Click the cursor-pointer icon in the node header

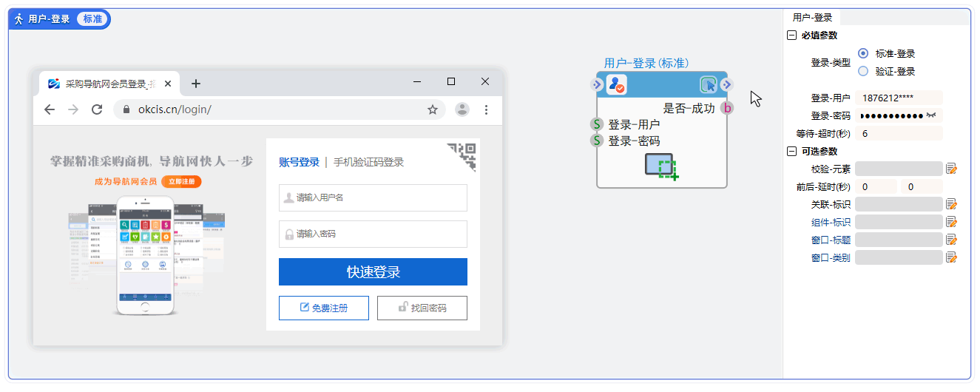coord(708,84)
